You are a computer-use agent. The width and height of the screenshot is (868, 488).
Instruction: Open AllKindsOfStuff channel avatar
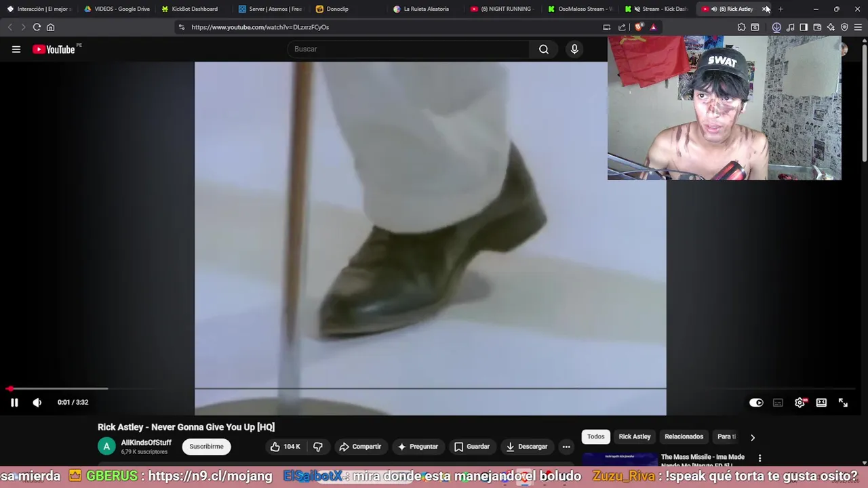(x=106, y=447)
